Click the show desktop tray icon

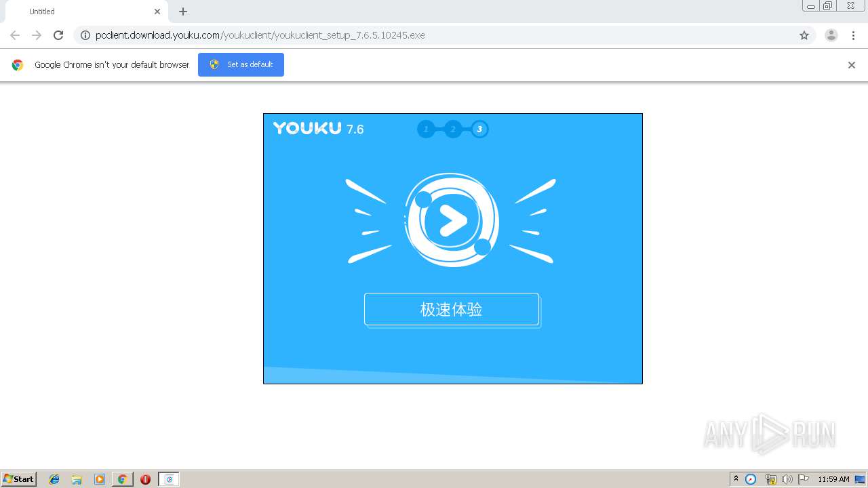tap(861, 479)
